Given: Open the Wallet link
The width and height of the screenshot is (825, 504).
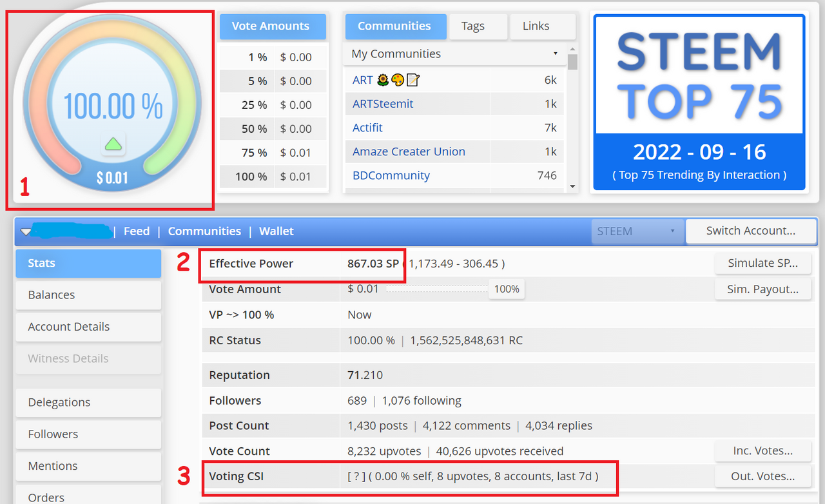Looking at the screenshot, I should (277, 231).
